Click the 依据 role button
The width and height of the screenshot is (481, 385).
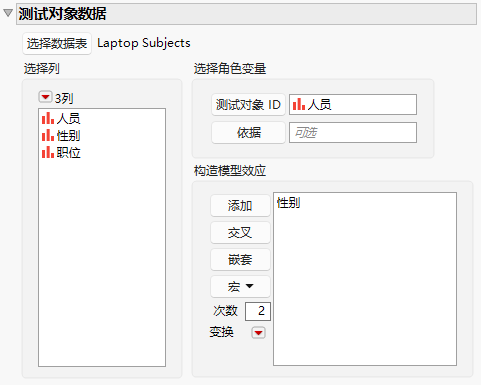(248, 133)
